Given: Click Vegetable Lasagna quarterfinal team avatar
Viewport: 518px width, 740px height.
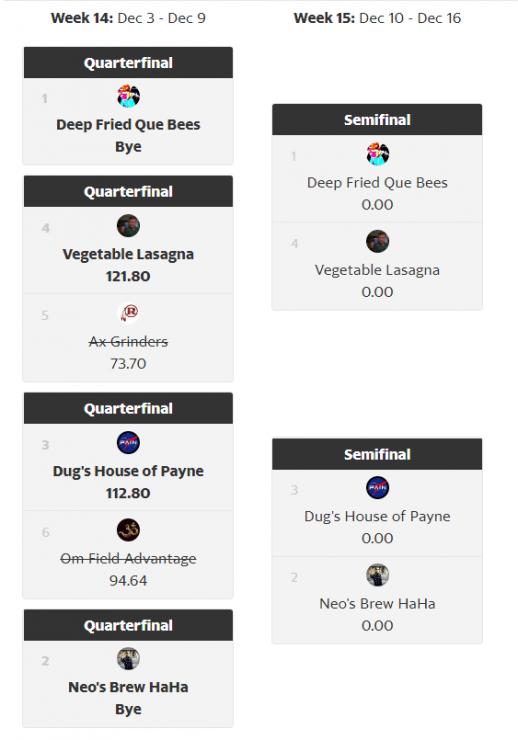Looking at the screenshot, I should 128,226.
